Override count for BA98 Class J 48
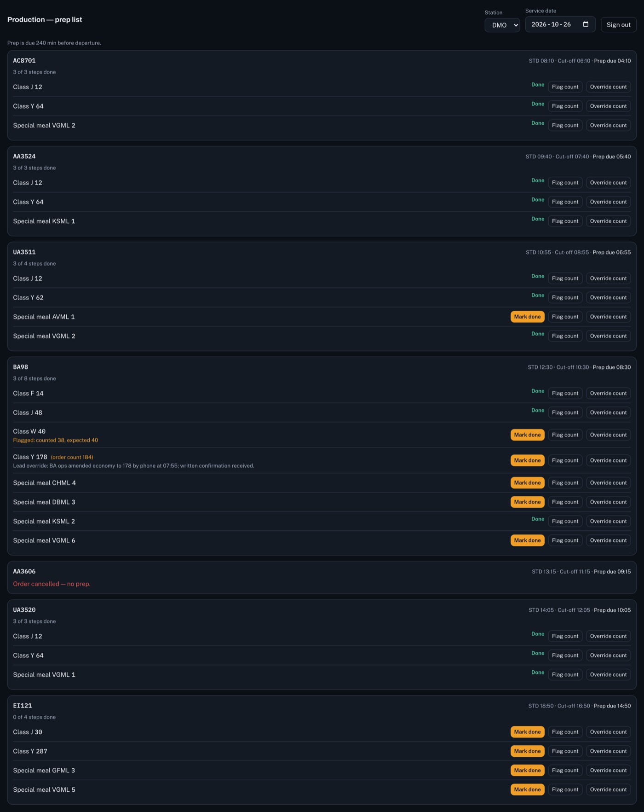This screenshot has height=812, width=644. 609,413
